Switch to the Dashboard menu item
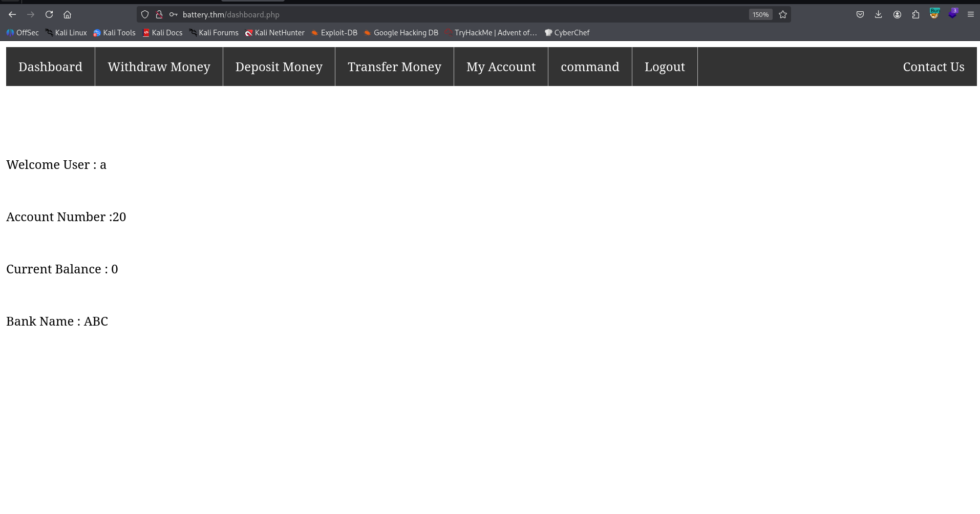 click(50, 67)
